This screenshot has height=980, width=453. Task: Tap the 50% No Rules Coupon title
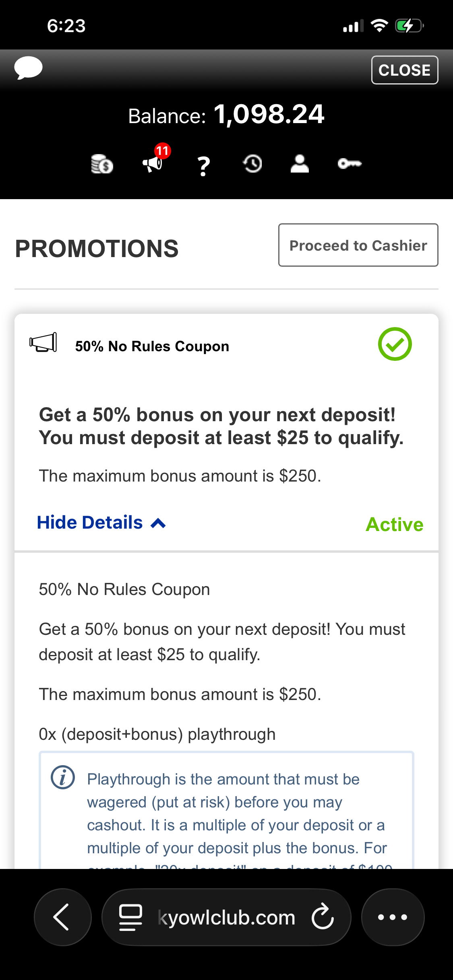(x=152, y=346)
